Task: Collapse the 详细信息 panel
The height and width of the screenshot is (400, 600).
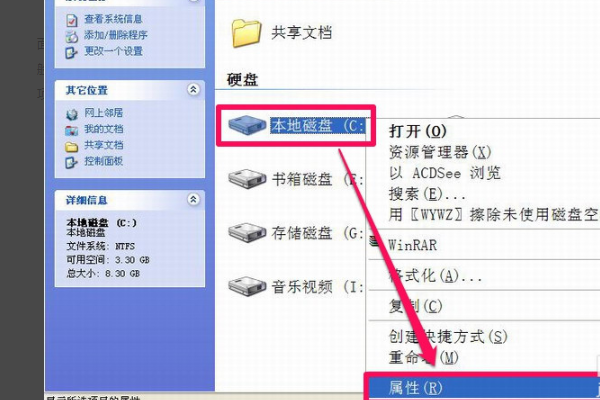Action: point(193,199)
